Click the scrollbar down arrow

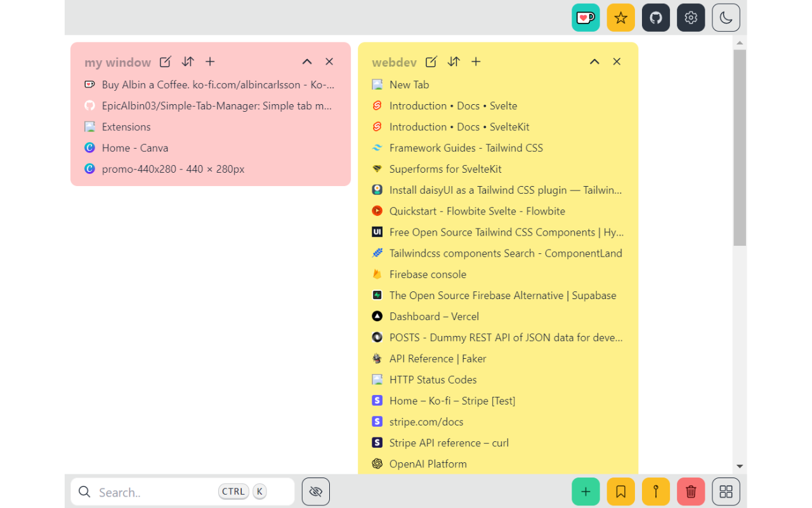740,467
